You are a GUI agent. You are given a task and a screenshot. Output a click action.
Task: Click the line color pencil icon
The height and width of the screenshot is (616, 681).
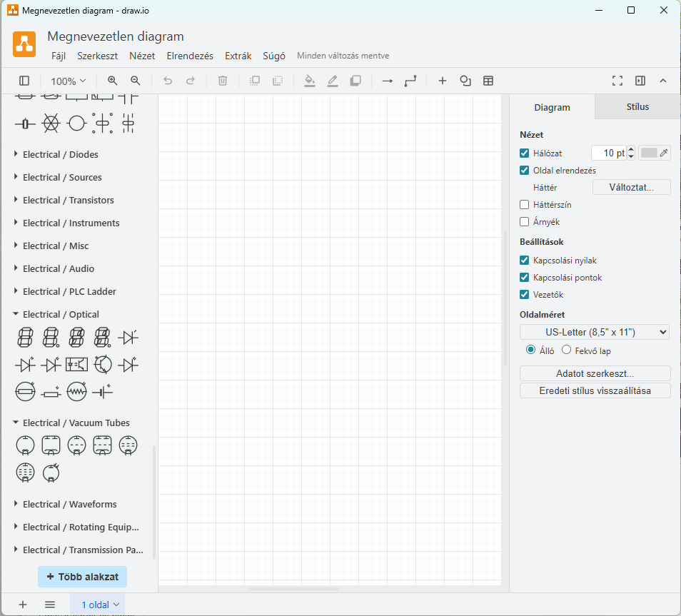tap(333, 81)
